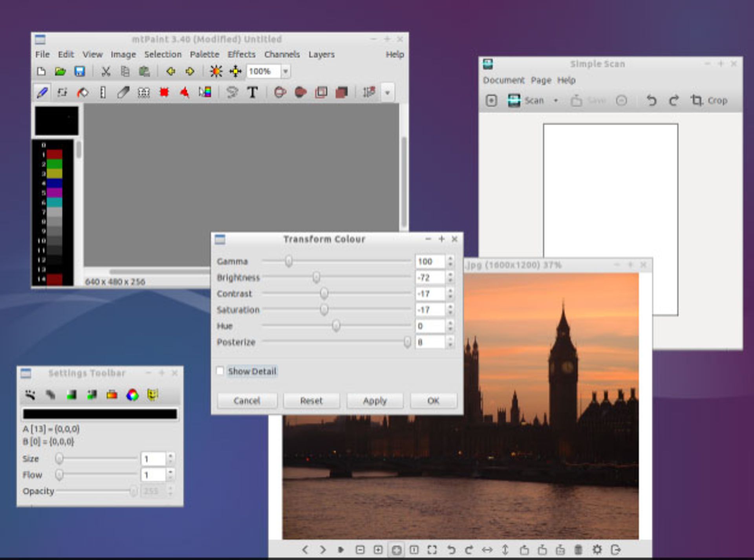754x560 pixels.
Task: Select the pencil paint tool
Action: [42, 93]
